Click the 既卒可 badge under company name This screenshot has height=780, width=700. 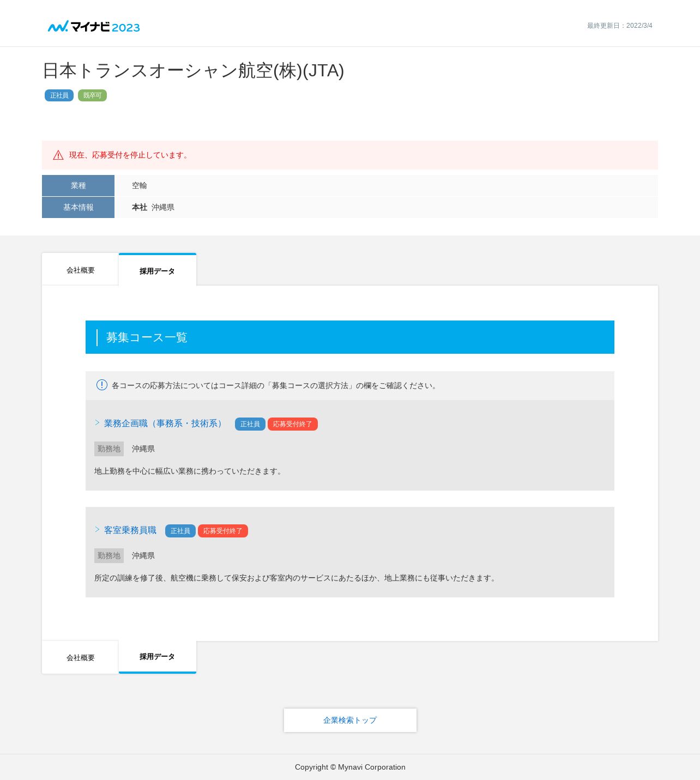click(x=92, y=95)
